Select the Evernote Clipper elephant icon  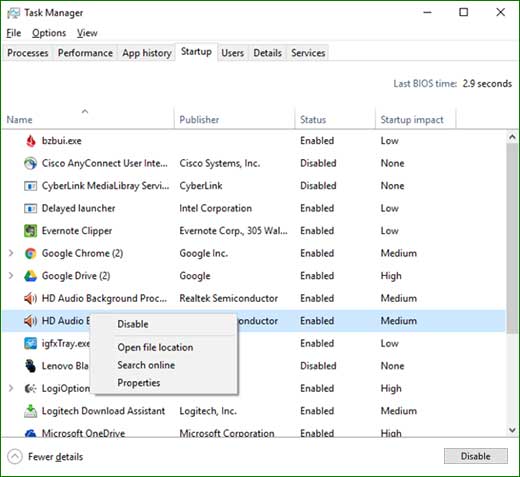coord(30,231)
